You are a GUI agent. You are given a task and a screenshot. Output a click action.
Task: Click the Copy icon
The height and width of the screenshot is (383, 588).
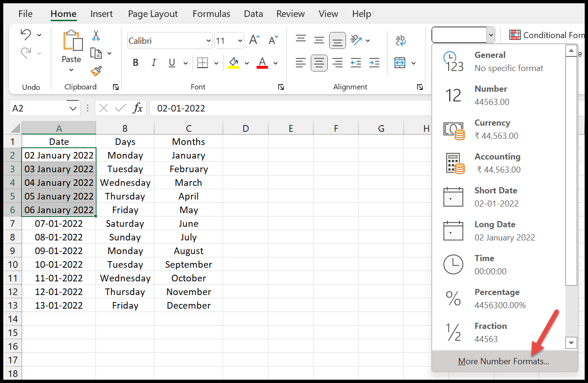(x=96, y=53)
